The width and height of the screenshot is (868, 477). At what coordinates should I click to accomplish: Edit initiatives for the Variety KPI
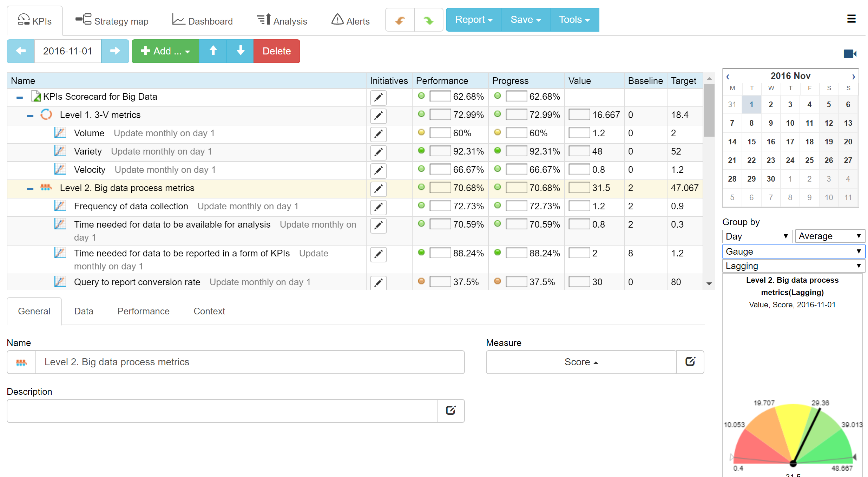coord(378,152)
